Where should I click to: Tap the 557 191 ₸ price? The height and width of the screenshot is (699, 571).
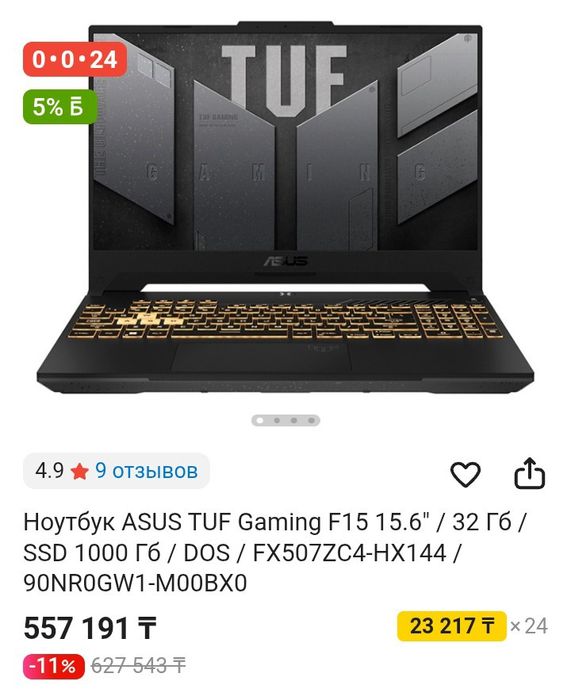click(90, 628)
